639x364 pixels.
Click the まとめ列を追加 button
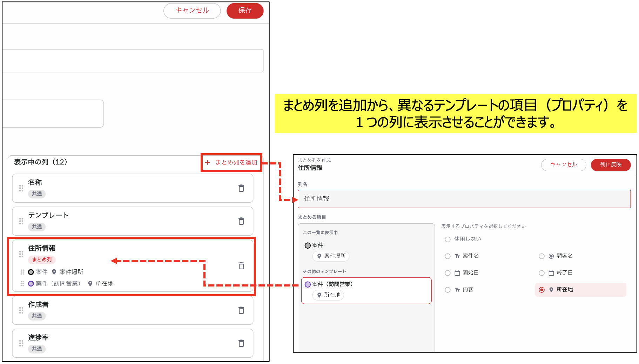231,162
